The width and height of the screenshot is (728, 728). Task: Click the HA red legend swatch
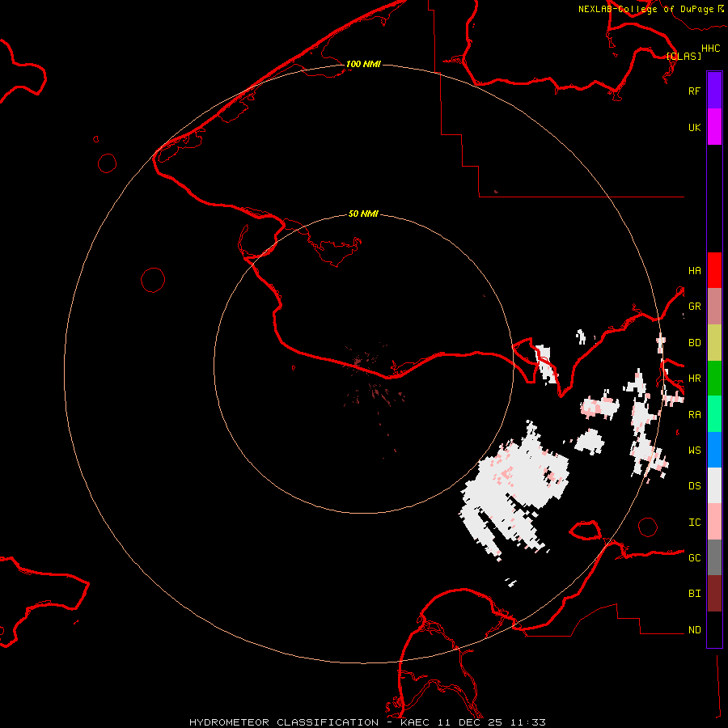(714, 270)
